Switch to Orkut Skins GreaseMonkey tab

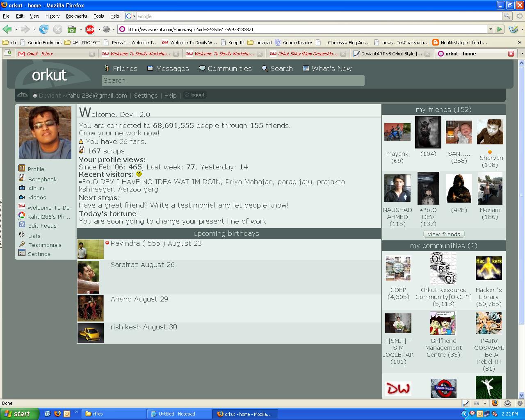coord(308,54)
